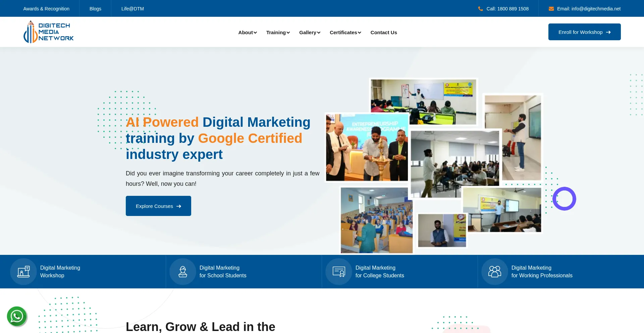This screenshot has height=333, width=644.
Task: Click the Digital Marketing Workshop icon
Action: click(x=23, y=272)
